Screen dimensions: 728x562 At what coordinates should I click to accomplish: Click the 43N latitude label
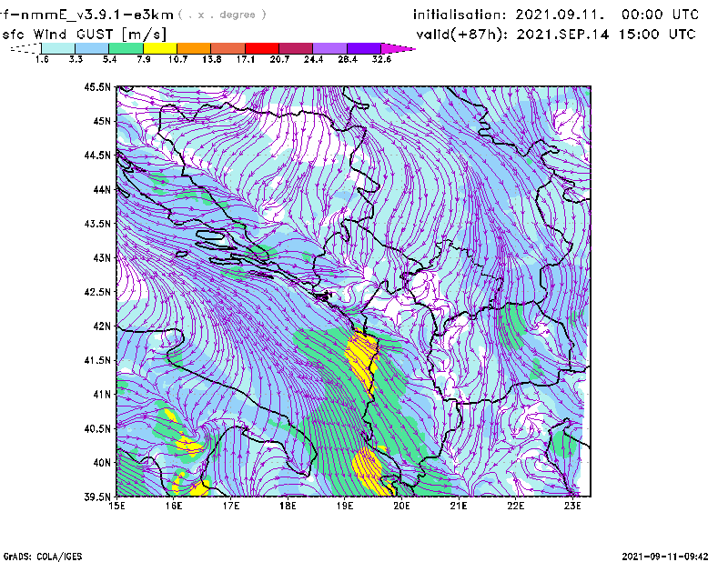102,257
